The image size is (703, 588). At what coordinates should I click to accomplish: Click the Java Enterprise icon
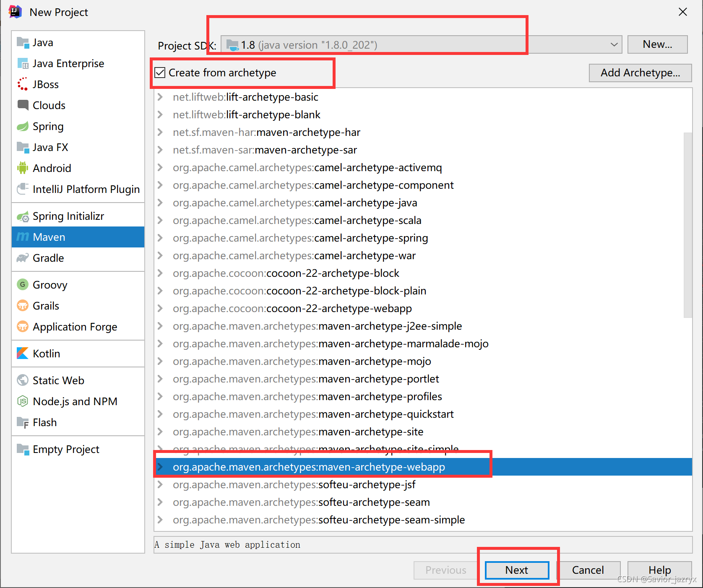click(23, 63)
